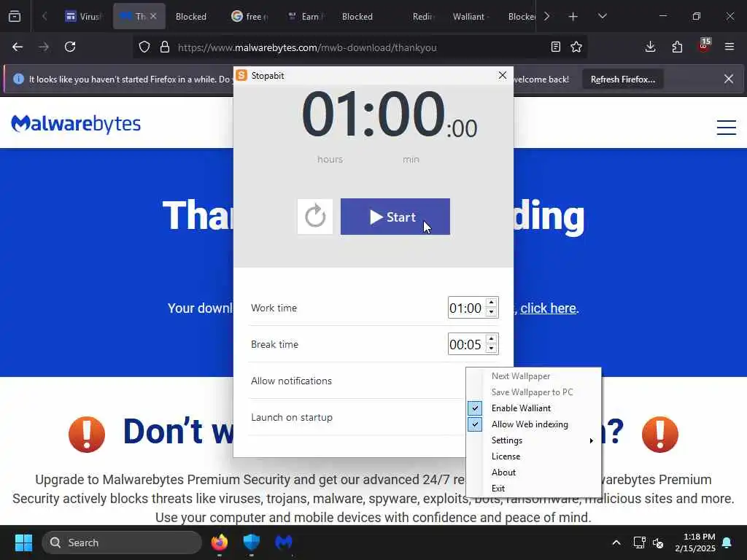This screenshot has width=747, height=560.
Task: Open Malwarebytes from taskbar
Action: (x=284, y=542)
